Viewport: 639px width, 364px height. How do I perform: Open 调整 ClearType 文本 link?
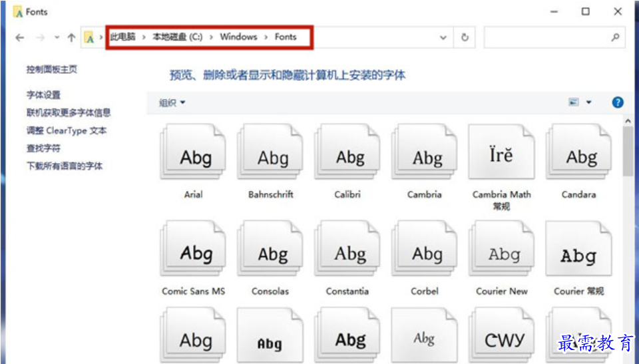tap(67, 131)
